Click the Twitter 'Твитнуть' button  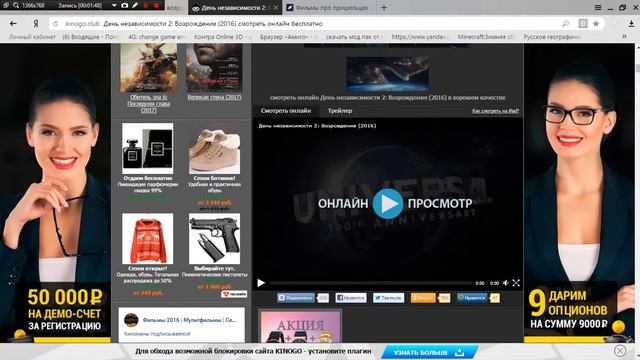tap(388, 298)
